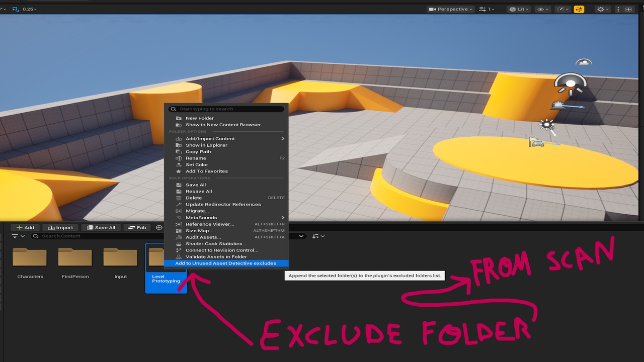Open the performance gauge dropdown
This screenshot has height=362, width=644.
562,9
